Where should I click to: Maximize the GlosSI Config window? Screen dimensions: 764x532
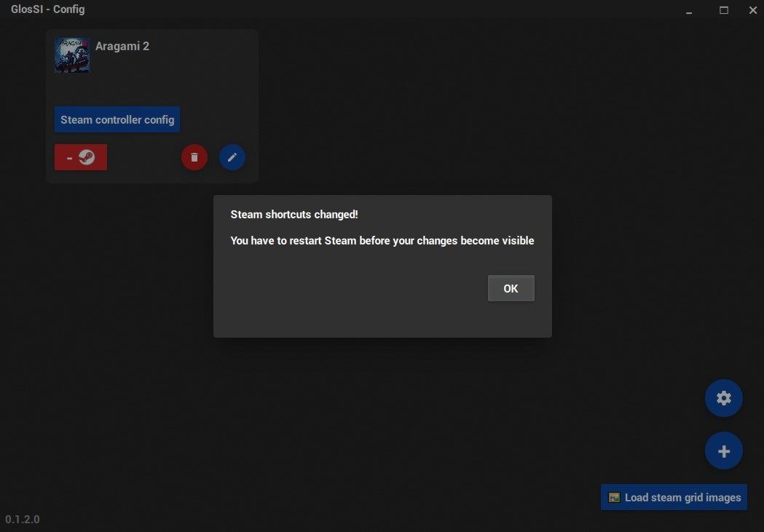coord(723,10)
